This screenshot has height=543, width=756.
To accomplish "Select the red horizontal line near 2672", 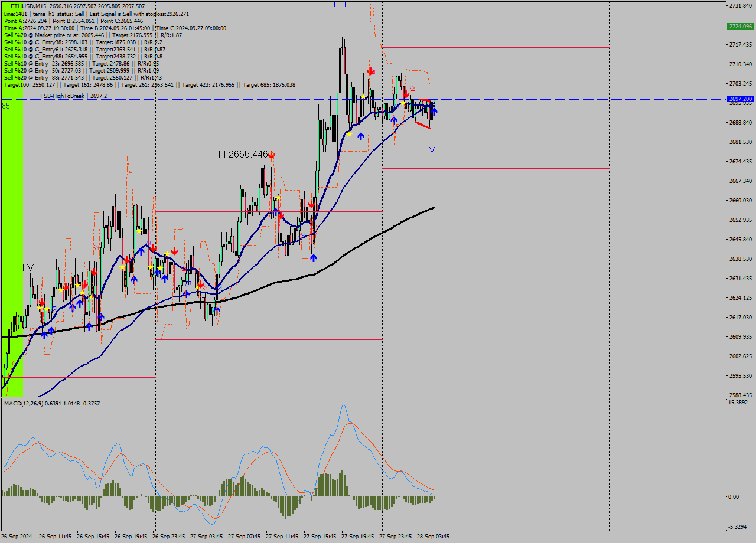I will 496,168.
